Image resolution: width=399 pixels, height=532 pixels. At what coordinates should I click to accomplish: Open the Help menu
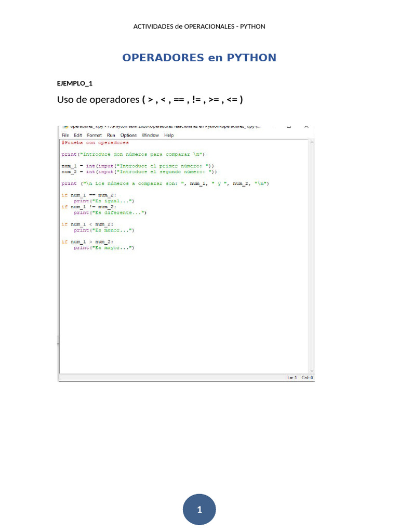(169, 135)
